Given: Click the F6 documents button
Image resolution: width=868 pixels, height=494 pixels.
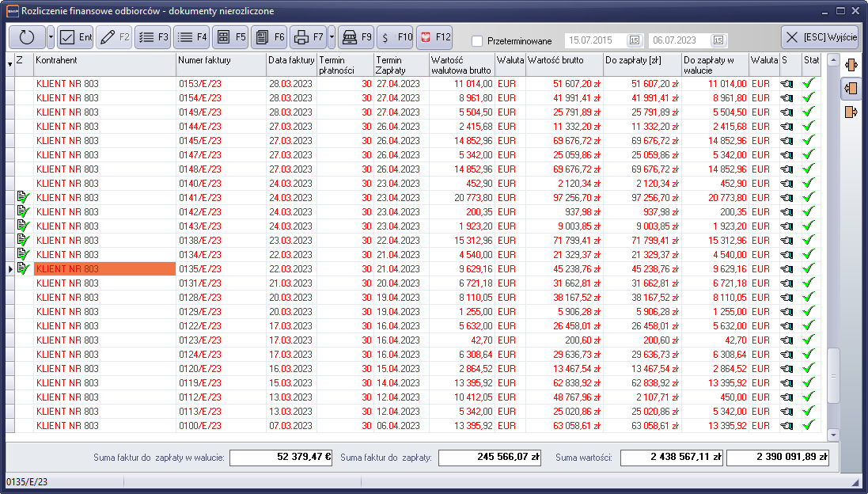Looking at the screenshot, I should (269, 37).
